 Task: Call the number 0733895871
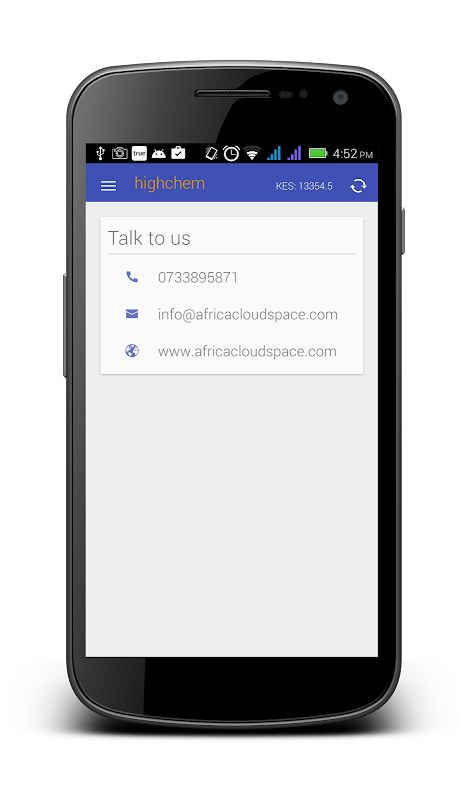coord(198,278)
